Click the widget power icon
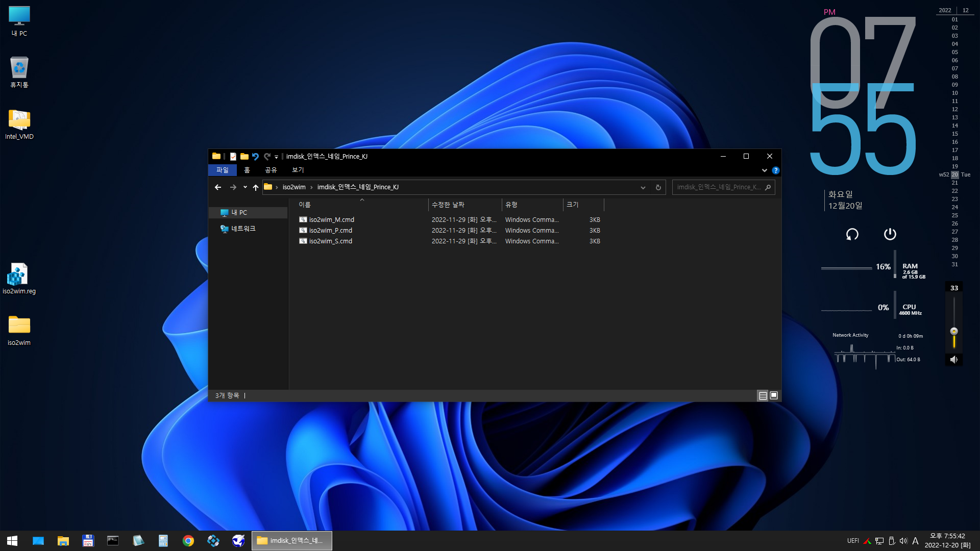 pos(890,234)
